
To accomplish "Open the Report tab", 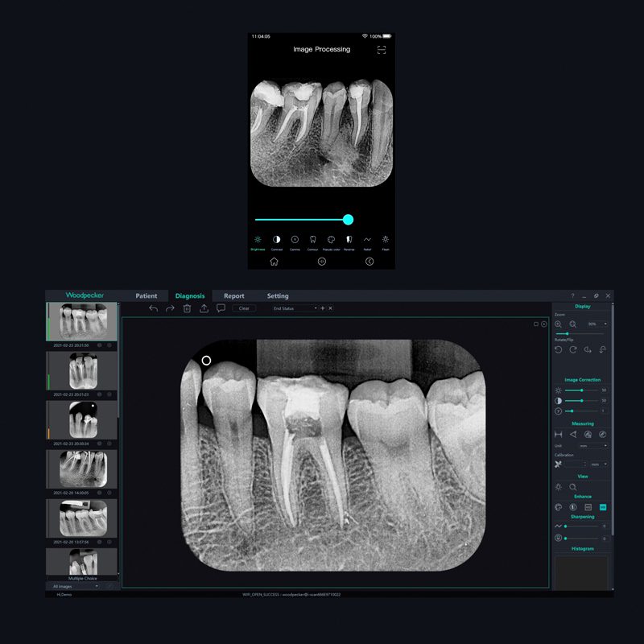I will click(x=234, y=295).
